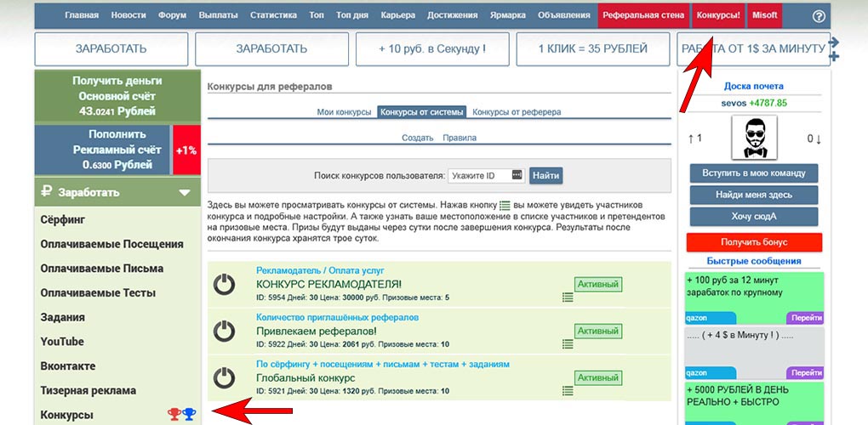Image resolution: width=868 pixels, height=425 pixels.
Task: Open Вконтакте in the sidebar
Action: 67,365
